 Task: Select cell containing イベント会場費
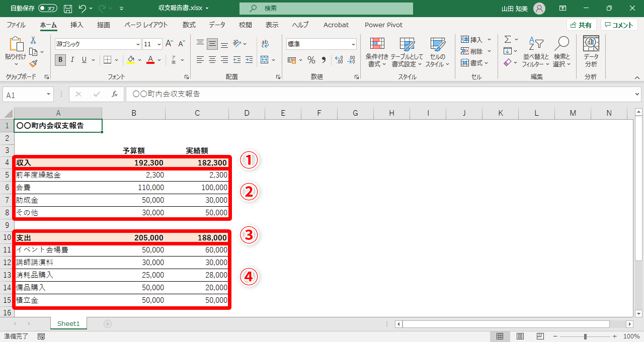58,250
